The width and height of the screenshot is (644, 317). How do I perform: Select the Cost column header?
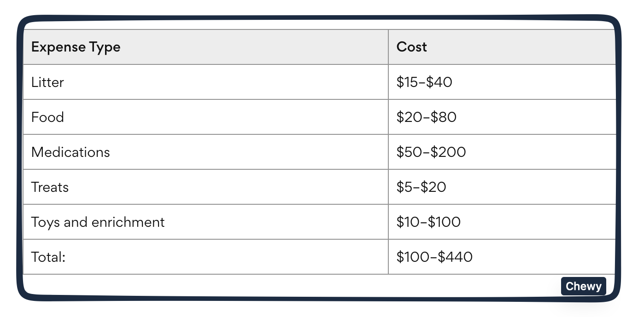(x=411, y=47)
